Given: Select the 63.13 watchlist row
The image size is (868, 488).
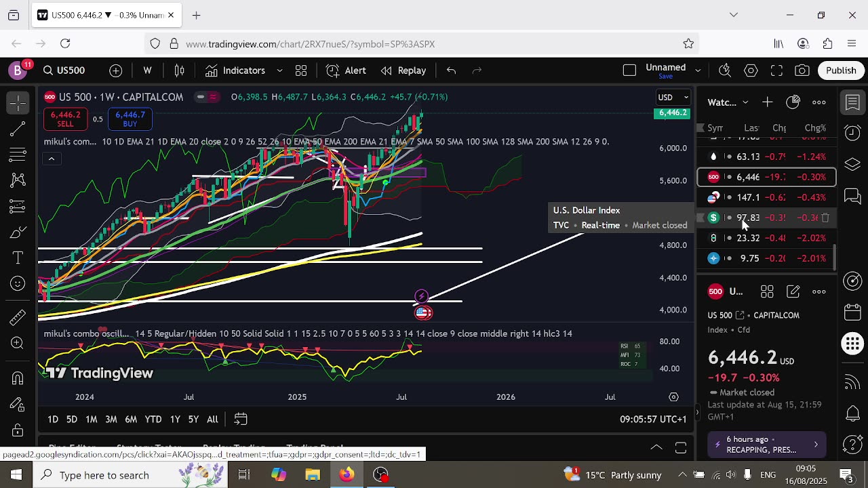Looking at the screenshot, I should pos(766,157).
